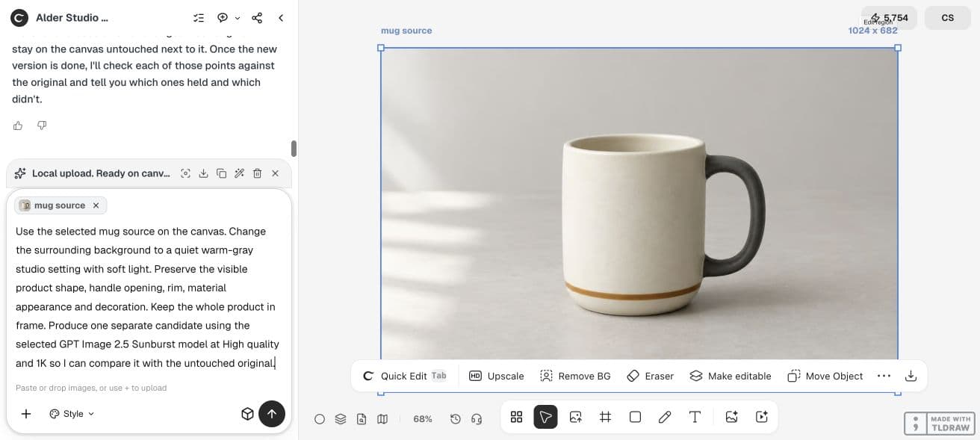Click Remove BG in the image toolbar
The height and width of the screenshot is (440, 980).
click(x=575, y=376)
